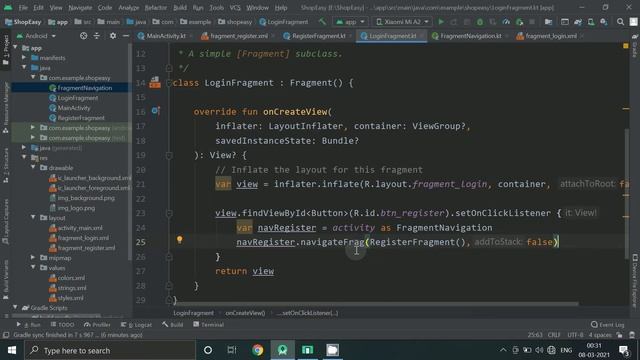Toggle the read-only lock icon in status bar
The image size is (640, 360).
(620, 335)
